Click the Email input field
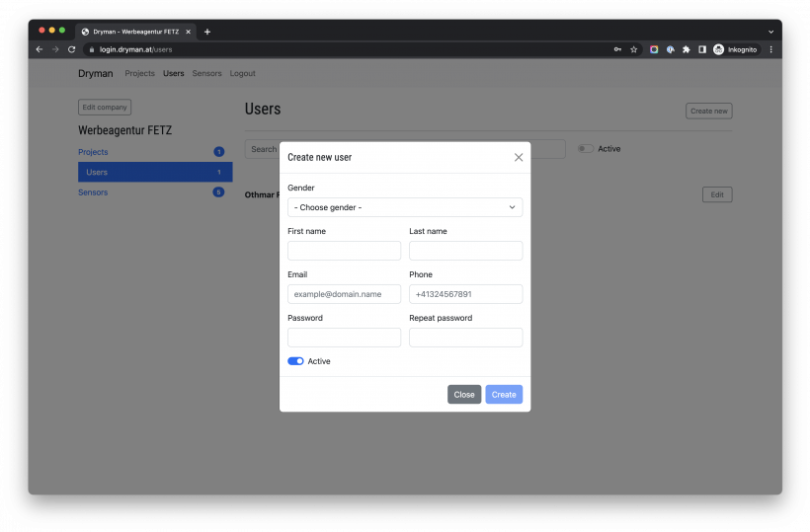 (x=344, y=294)
